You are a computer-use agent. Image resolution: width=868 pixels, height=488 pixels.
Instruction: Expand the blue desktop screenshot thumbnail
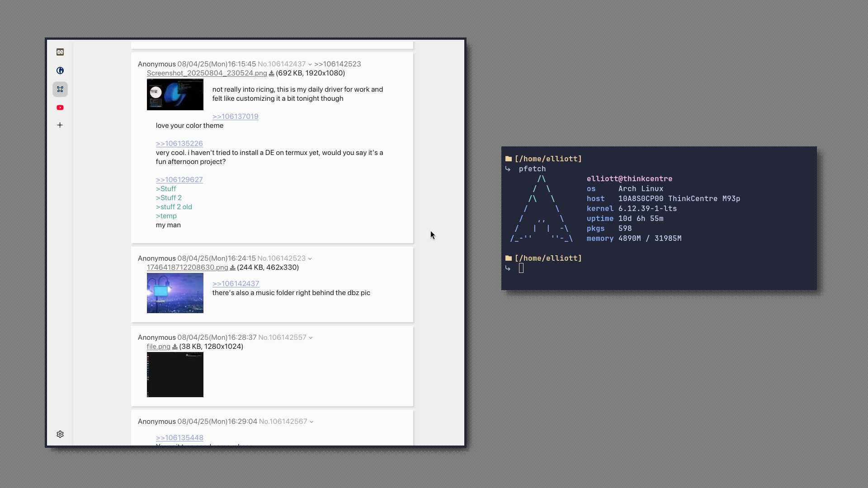(175, 94)
